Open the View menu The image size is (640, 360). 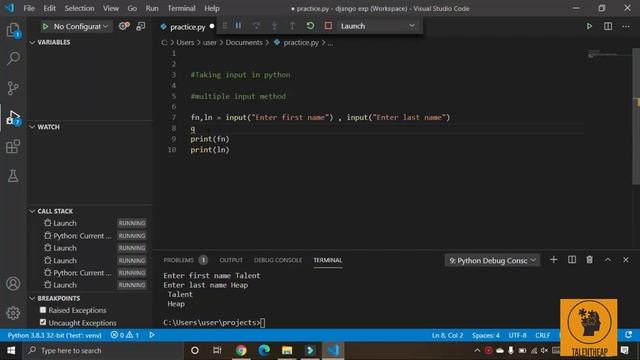point(111,8)
